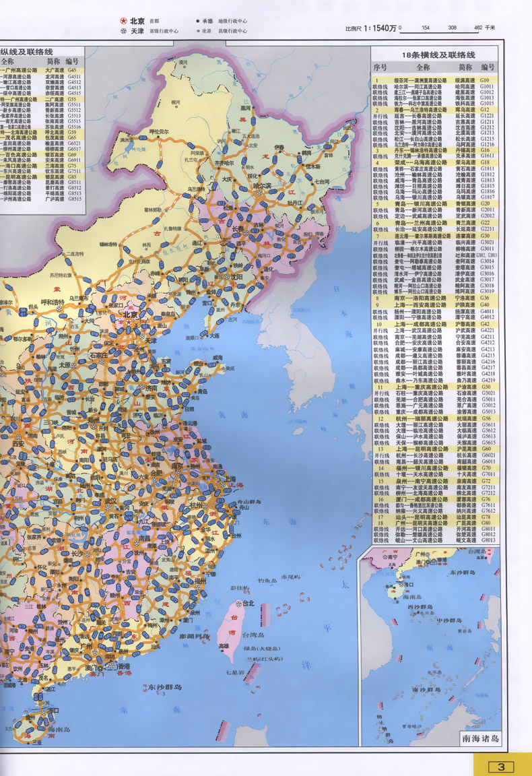Click the code G20 in right table
The width and height of the screenshot is (532, 776).
coord(484,204)
